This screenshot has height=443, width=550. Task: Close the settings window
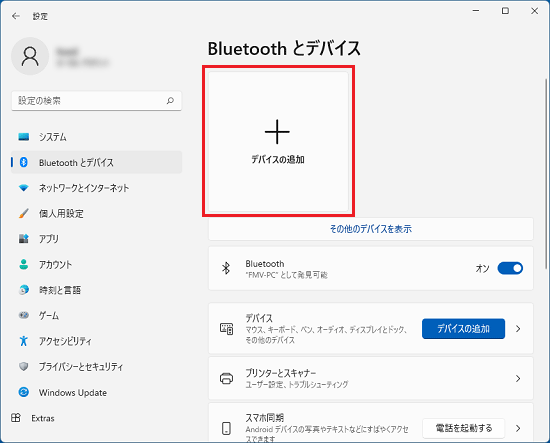(x=535, y=11)
